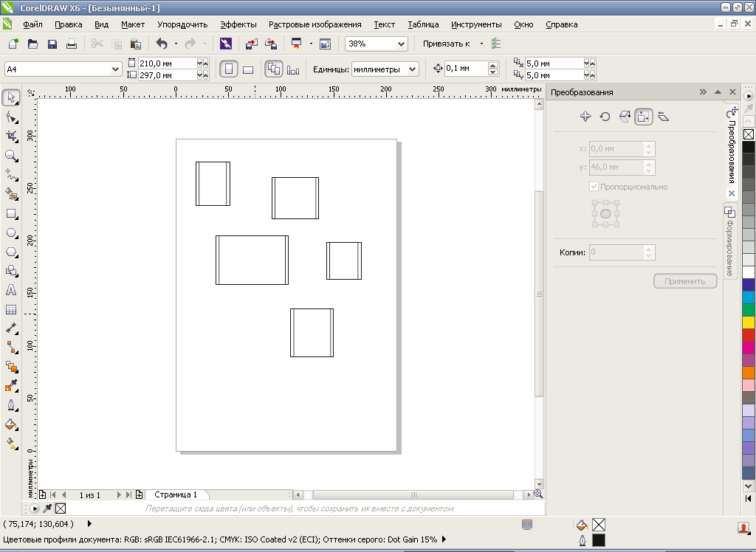Select the Text tool

point(11,290)
